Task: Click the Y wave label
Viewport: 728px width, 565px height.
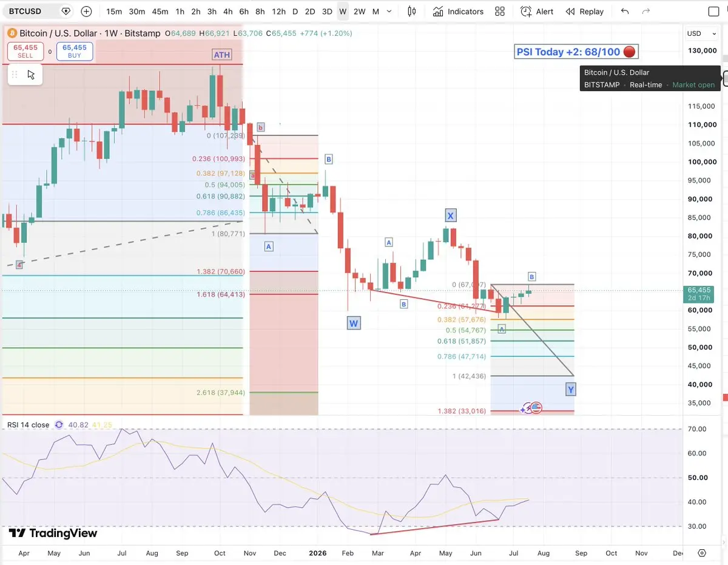Action: 570,389
